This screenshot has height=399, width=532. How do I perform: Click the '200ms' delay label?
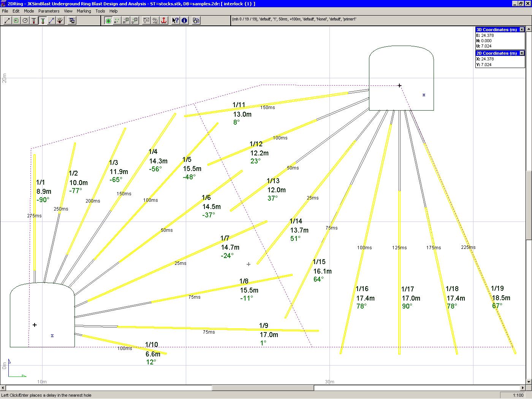(x=93, y=201)
